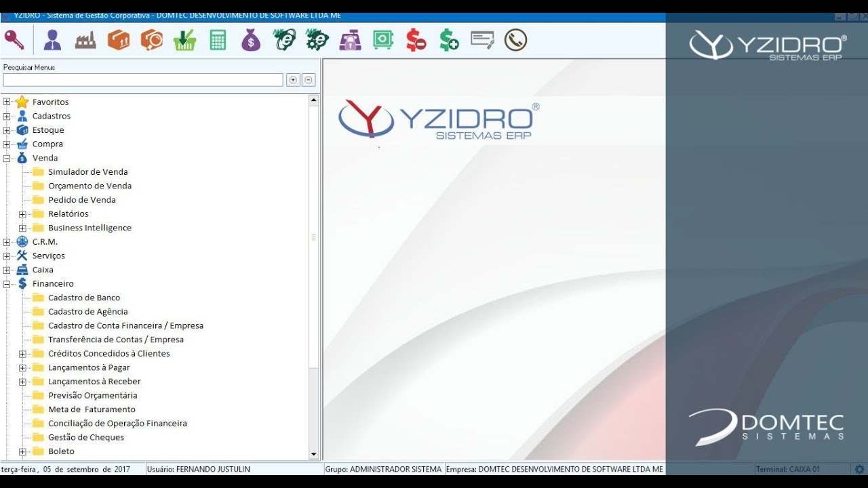This screenshot has height=488, width=868.
Task: Expand Créditos Concedidos à Clientes folder
Action: coord(22,354)
